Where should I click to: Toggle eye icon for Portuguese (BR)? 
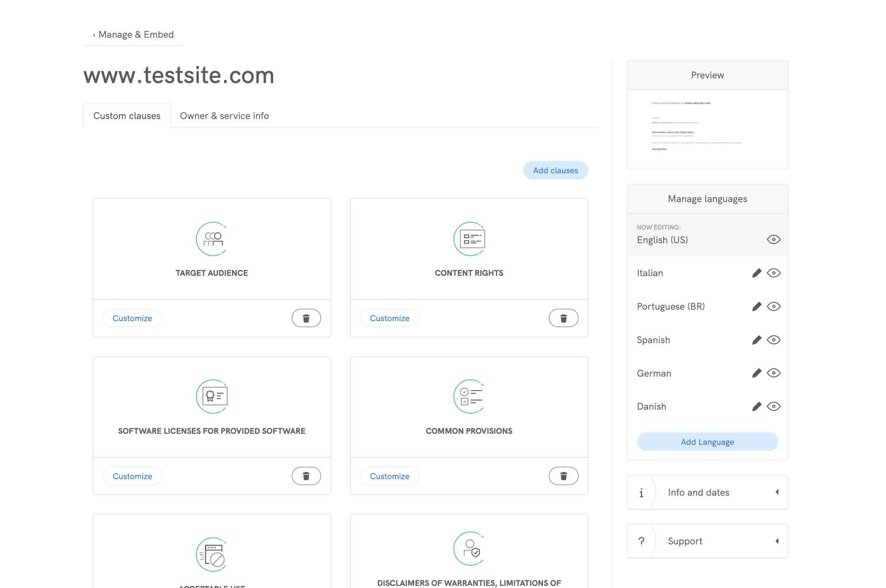pyautogui.click(x=773, y=307)
